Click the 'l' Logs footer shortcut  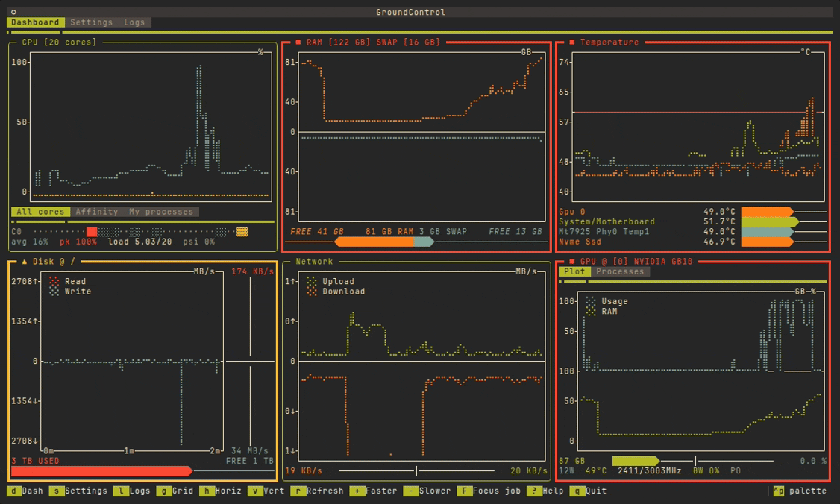point(132,491)
